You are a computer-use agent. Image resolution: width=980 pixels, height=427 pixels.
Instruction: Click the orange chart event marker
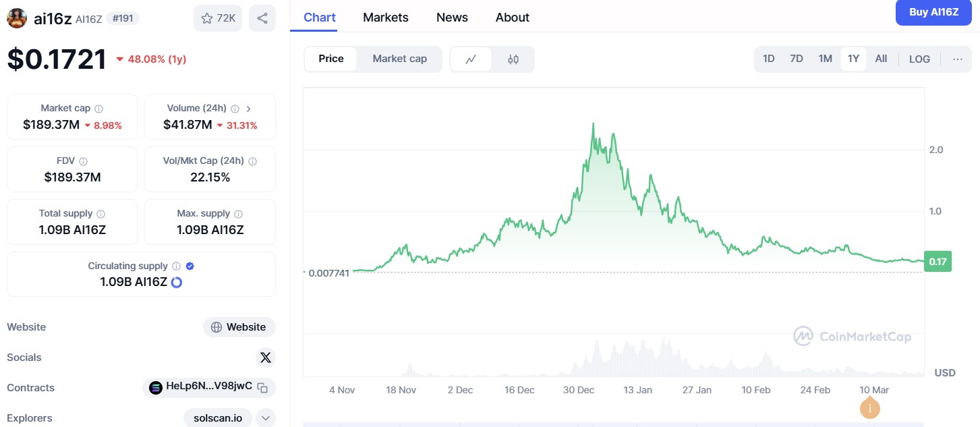point(870,407)
